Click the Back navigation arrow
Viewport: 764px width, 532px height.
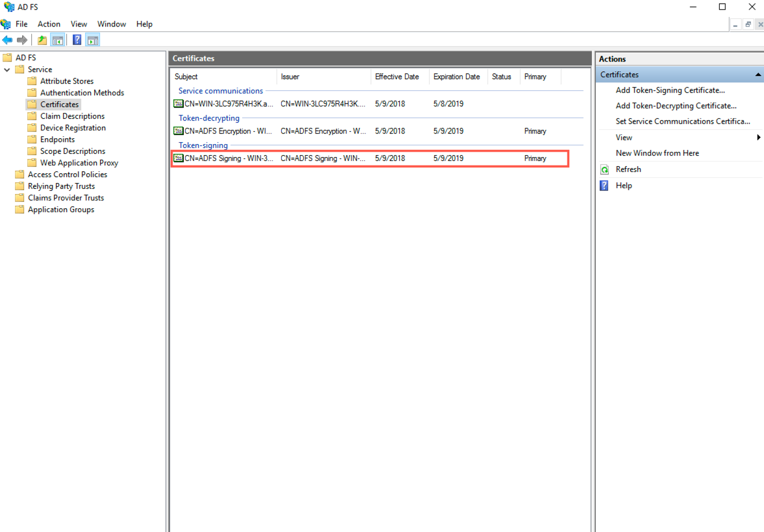coord(7,40)
